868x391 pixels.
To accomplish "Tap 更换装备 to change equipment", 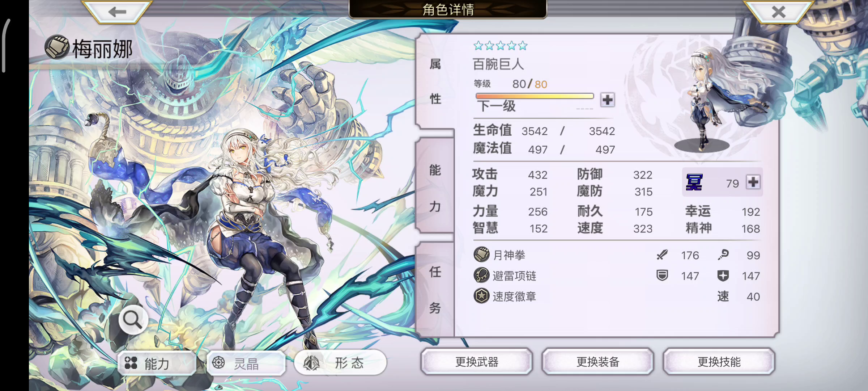I will click(x=598, y=361).
